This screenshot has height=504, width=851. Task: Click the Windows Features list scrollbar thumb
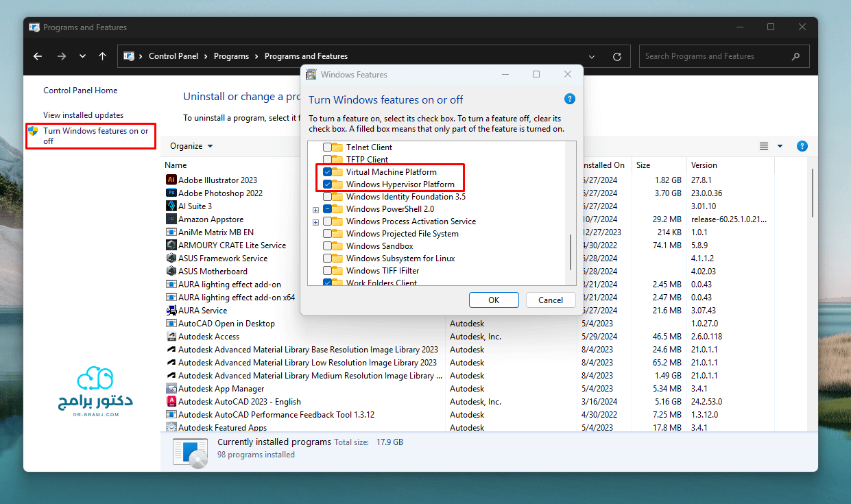(570, 252)
